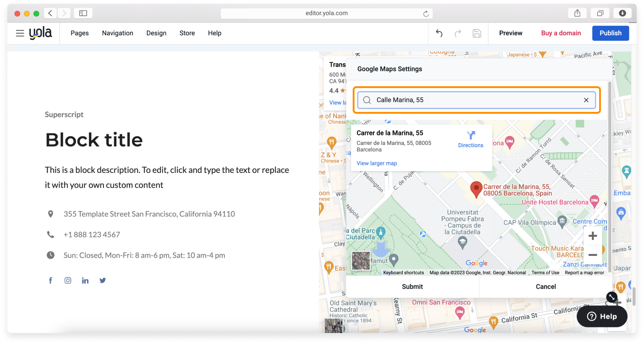Zoom out the map with minus button

tap(593, 255)
